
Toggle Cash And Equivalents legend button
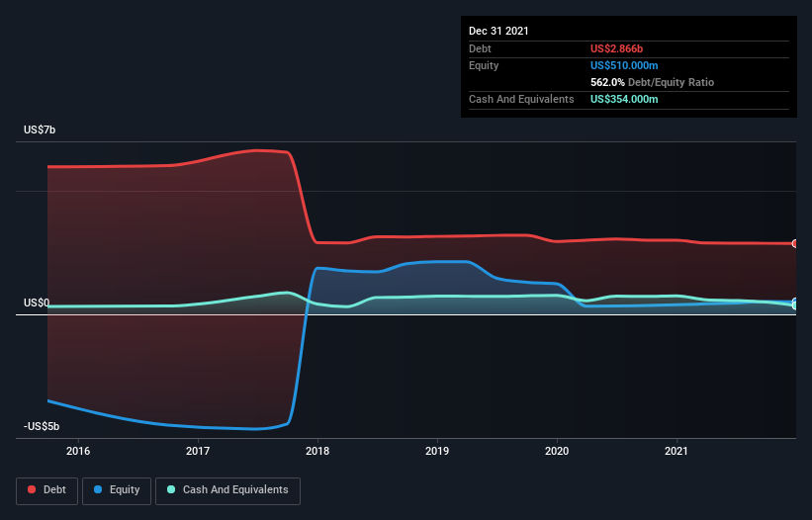tap(227, 490)
